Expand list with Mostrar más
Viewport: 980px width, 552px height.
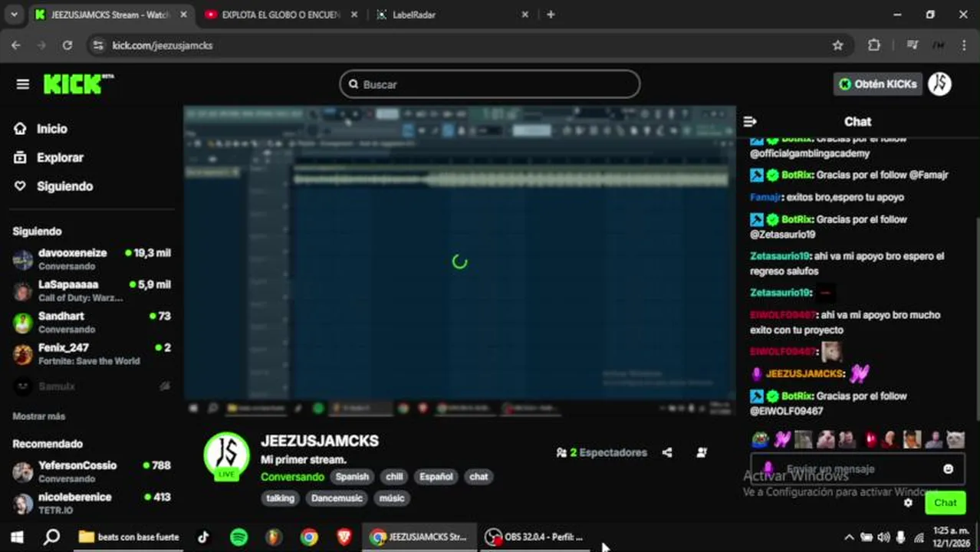(38, 416)
